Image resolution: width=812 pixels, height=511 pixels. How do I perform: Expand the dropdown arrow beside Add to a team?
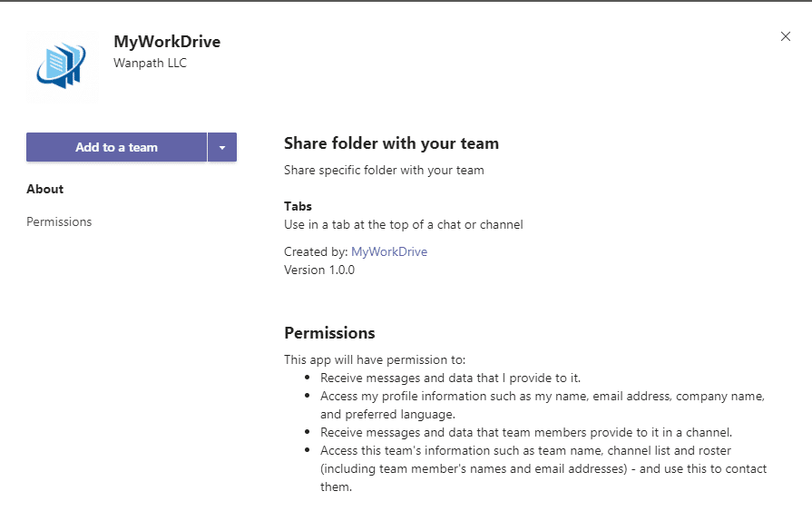tap(222, 147)
